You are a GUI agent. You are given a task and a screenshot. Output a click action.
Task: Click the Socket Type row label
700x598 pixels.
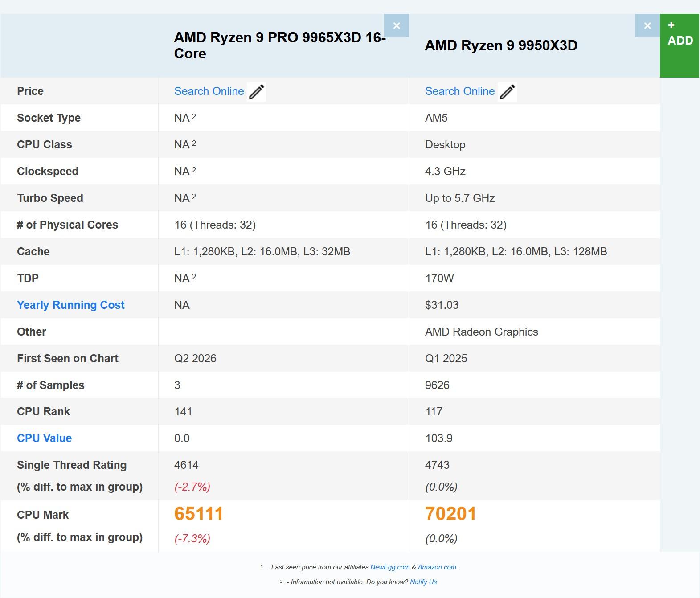click(49, 118)
